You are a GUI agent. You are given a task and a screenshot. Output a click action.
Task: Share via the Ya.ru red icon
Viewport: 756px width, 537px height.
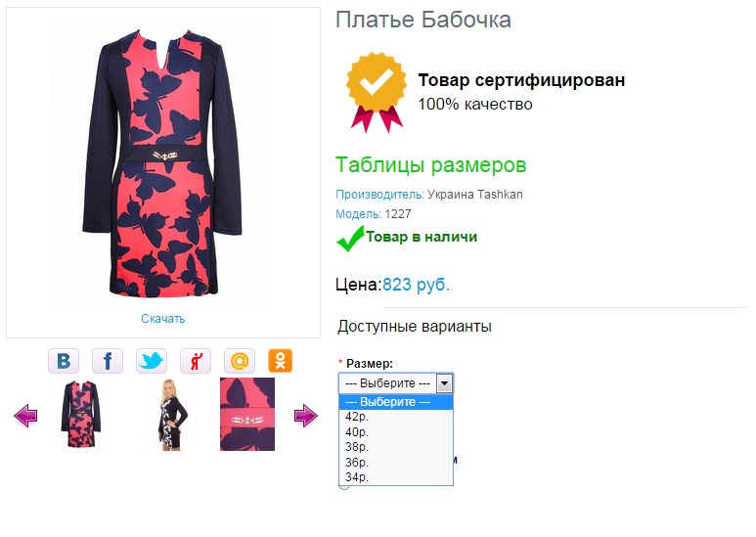[196, 361]
